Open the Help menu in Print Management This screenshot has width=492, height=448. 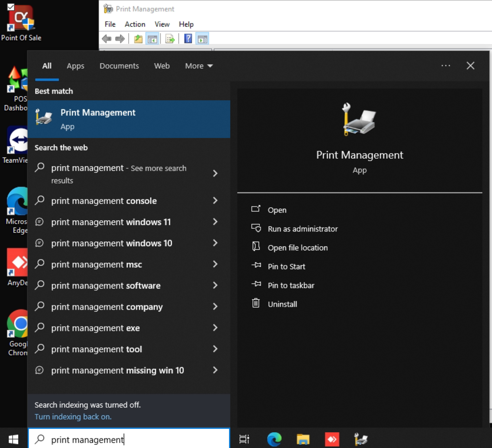pos(186,24)
